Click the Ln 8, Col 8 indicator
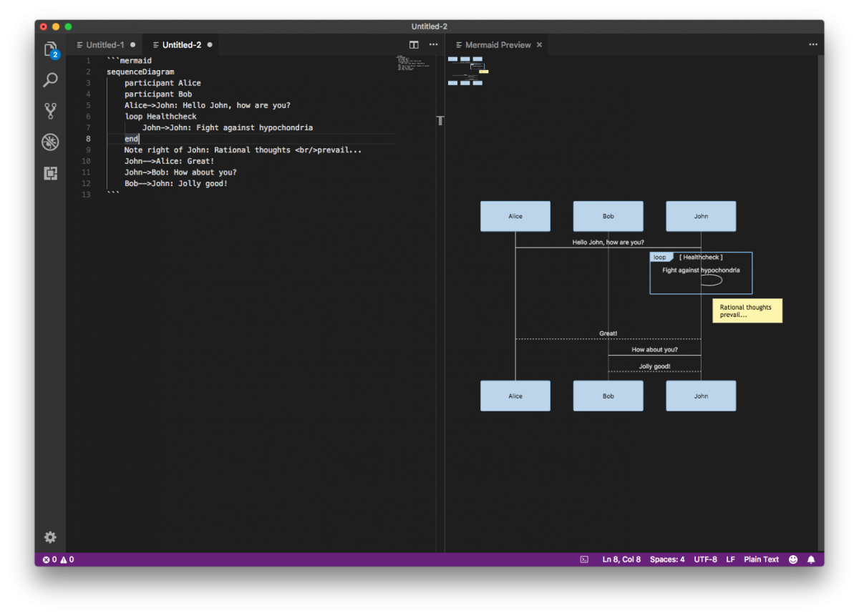This screenshot has height=616, width=859. (x=621, y=559)
